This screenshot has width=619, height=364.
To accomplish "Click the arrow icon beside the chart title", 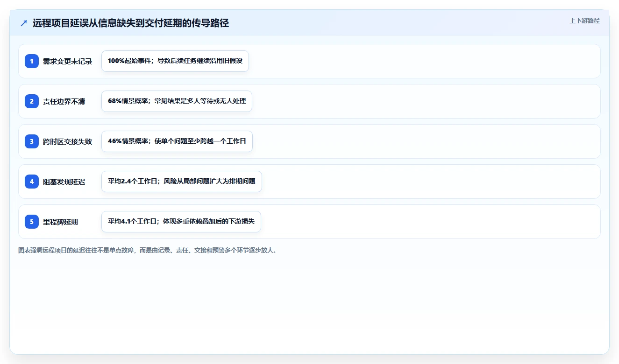I will coord(24,23).
